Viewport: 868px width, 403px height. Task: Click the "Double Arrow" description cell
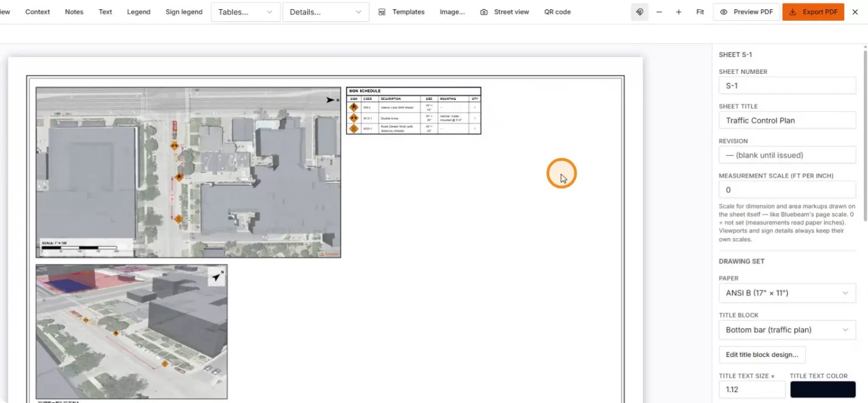coord(399,118)
